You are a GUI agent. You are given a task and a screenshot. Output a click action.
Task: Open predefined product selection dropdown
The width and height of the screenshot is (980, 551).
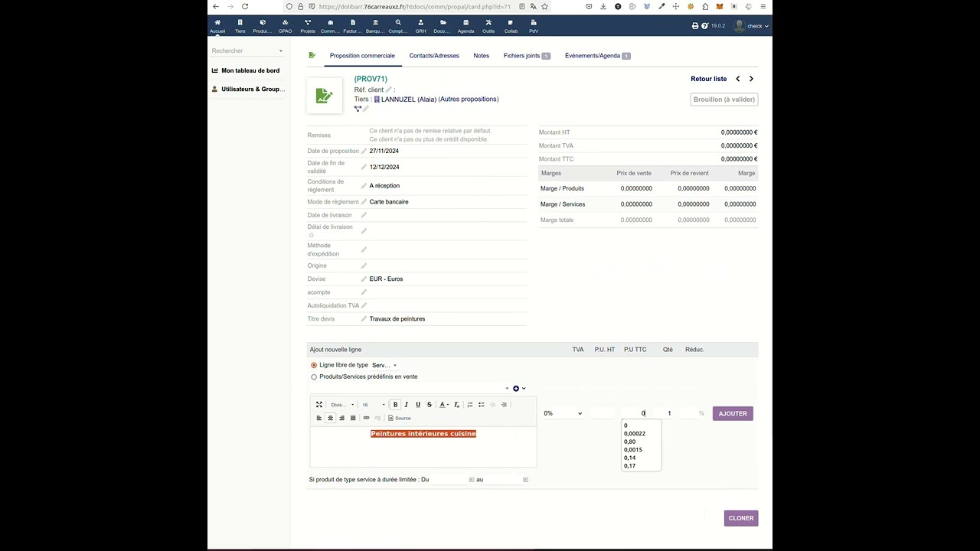coord(410,388)
